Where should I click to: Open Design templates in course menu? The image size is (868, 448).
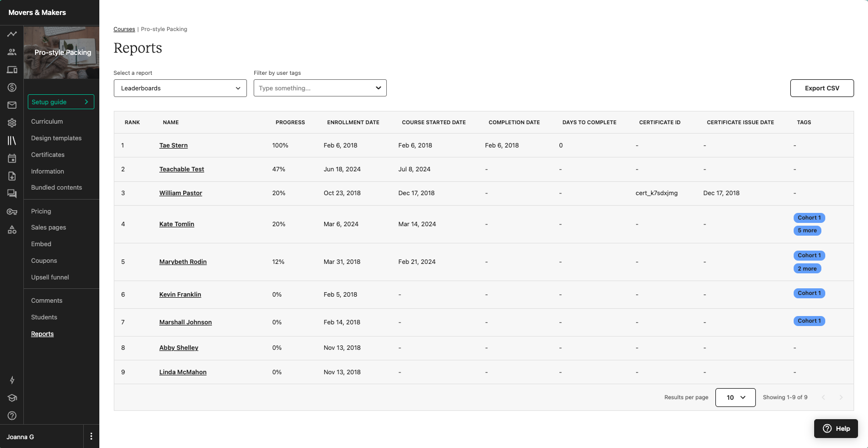pyautogui.click(x=56, y=138)
